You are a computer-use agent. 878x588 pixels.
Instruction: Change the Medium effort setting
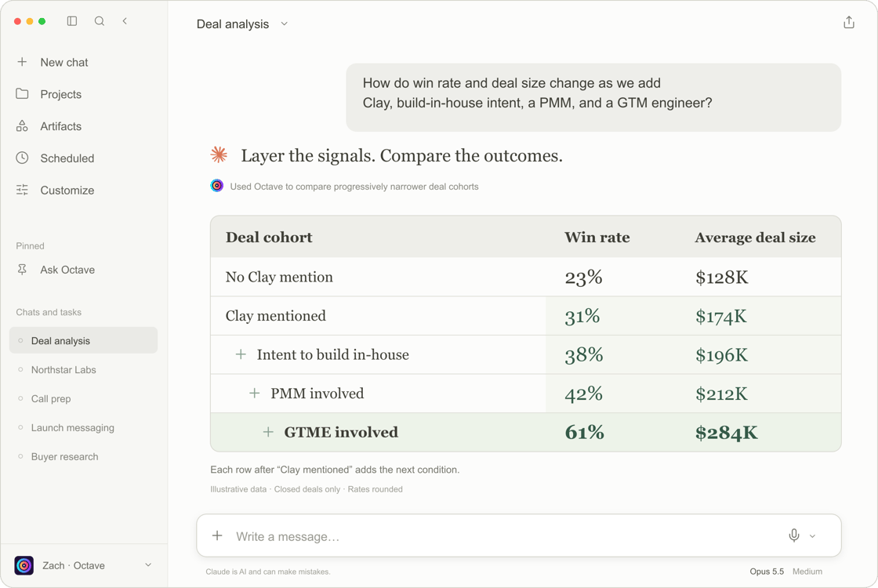[x=807, y=572]
